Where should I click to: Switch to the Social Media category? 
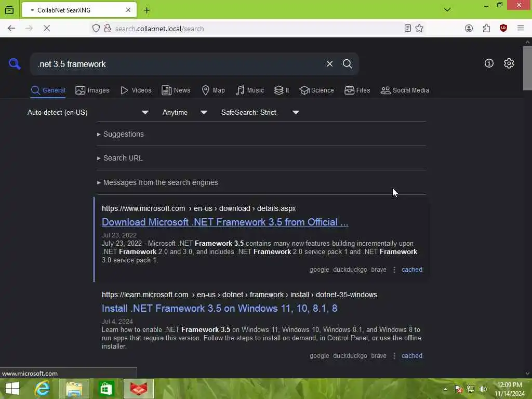click(x=405, y=90)
